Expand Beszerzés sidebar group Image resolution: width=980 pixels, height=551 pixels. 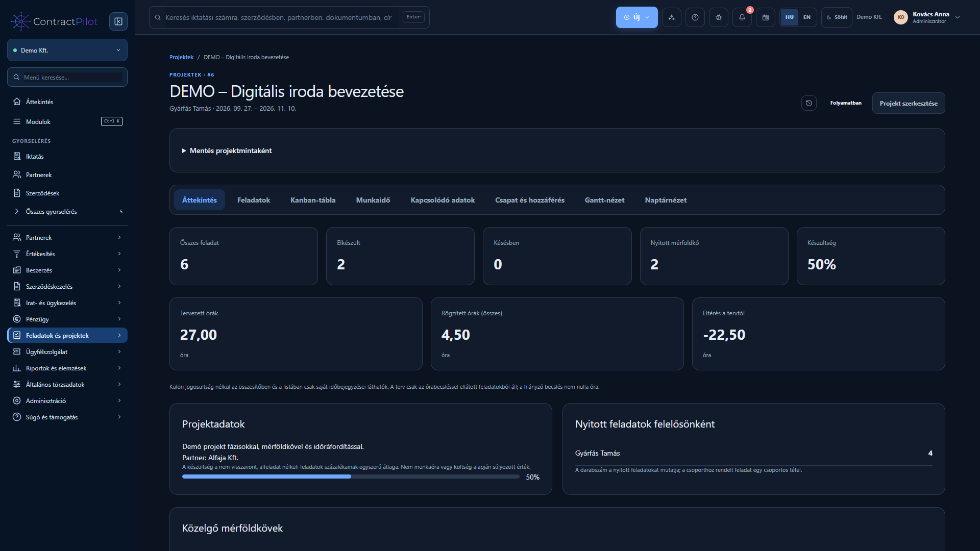pos(67,270)
